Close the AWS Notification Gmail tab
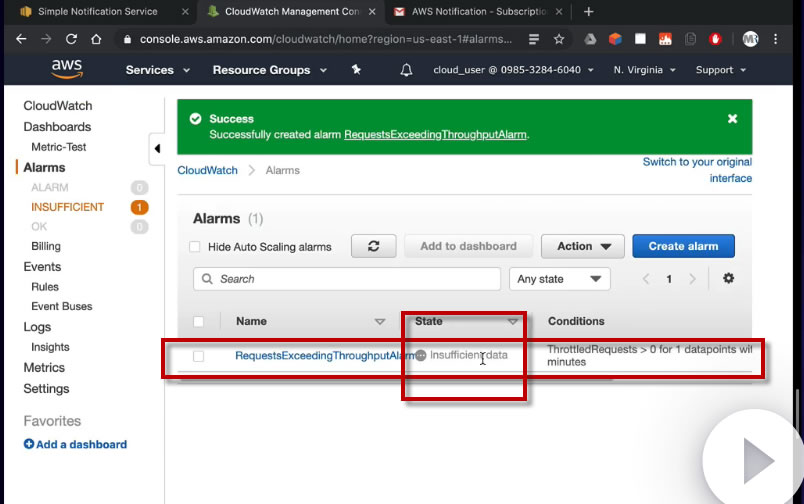804x504 pixels. [559, 11]
